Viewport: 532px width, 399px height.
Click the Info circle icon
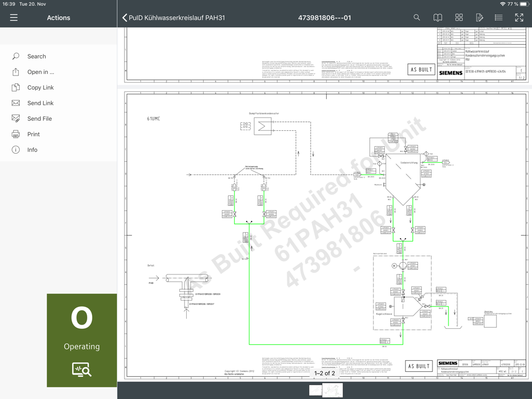15,149
